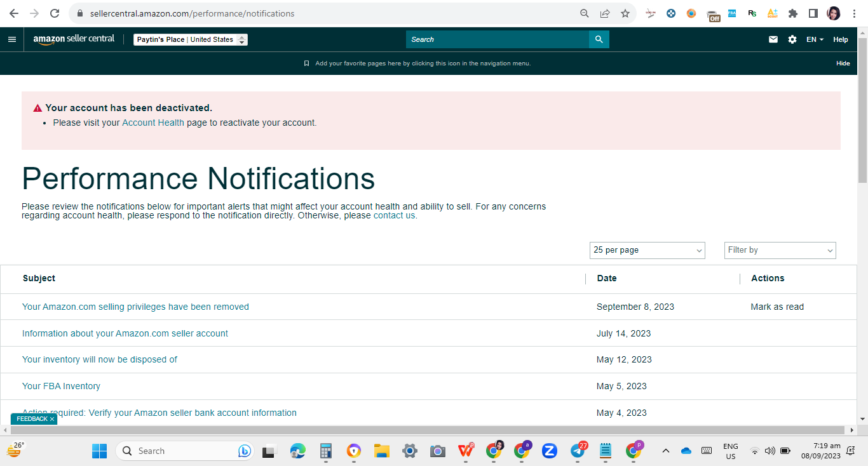The height and width of the screenshot is (466, 868).
Task: Reload the page with the refresh button
Action: point(55,13)
